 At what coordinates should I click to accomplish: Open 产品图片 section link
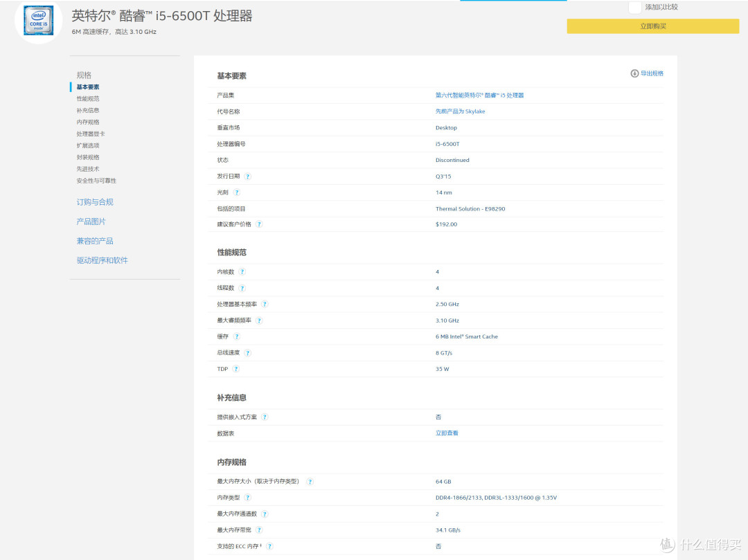click(x=91, y=222)
